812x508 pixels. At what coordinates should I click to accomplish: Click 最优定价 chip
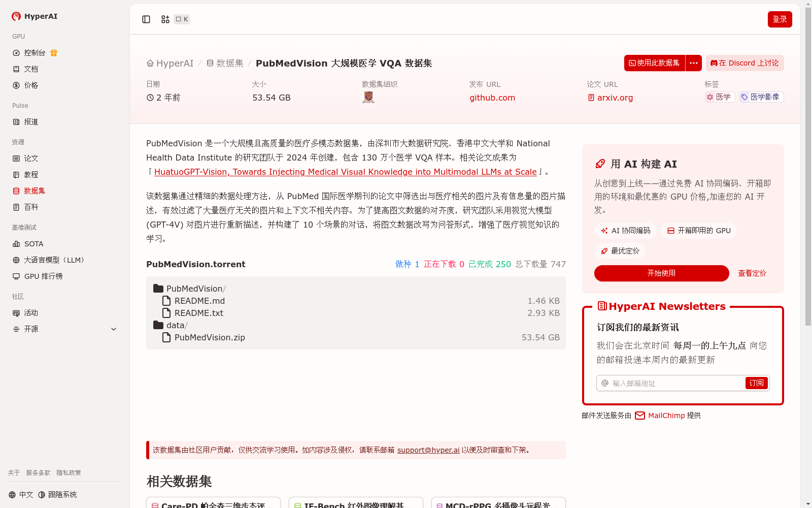tap(620, 251)
